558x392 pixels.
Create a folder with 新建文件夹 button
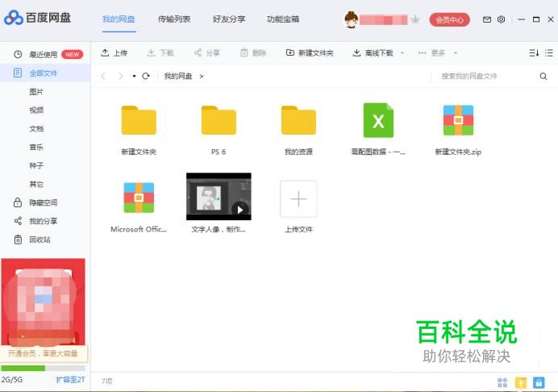pos(310,53)
